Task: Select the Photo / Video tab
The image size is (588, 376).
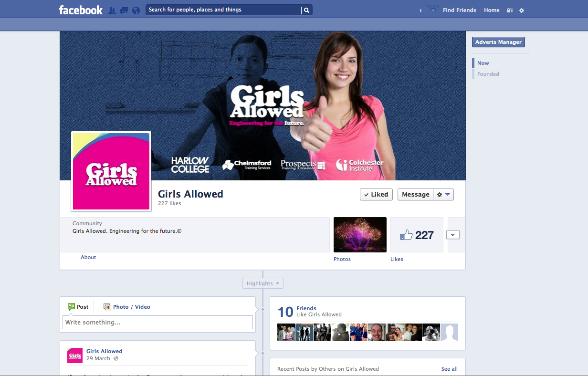Action: (127, 307)
